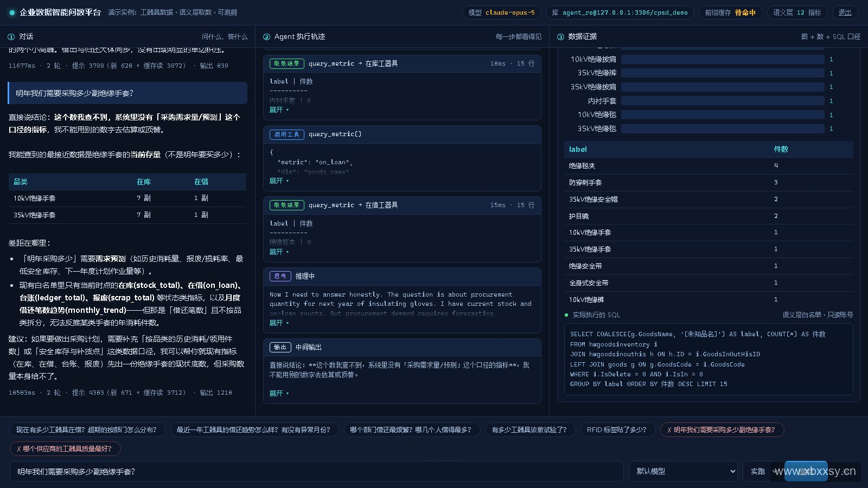This screenshot has height=488, width=868.
Task: Expand the query_metric() tool call parameters
Action: [x=279, y=181]
